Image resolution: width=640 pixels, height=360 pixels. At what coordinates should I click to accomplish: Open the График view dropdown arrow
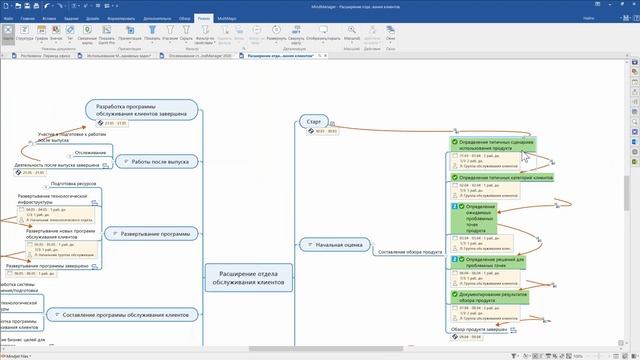[41, 42]
